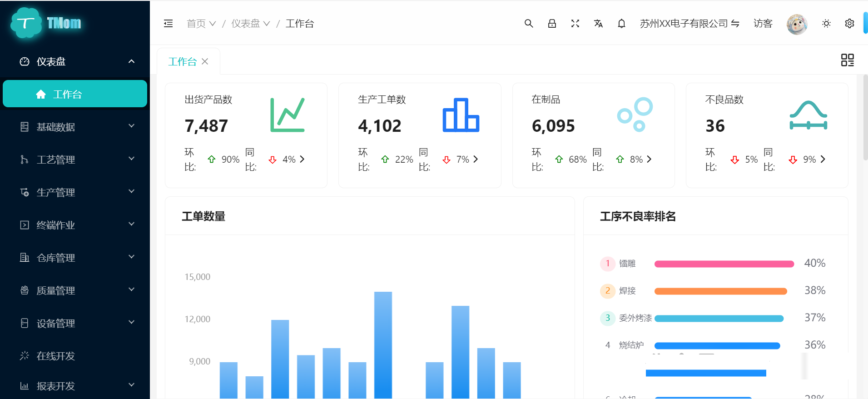Select 工作台 in the sidebar menu
The width and height of the screenshot is (868, 399).
pyautogui.click(x=75, y=94)
